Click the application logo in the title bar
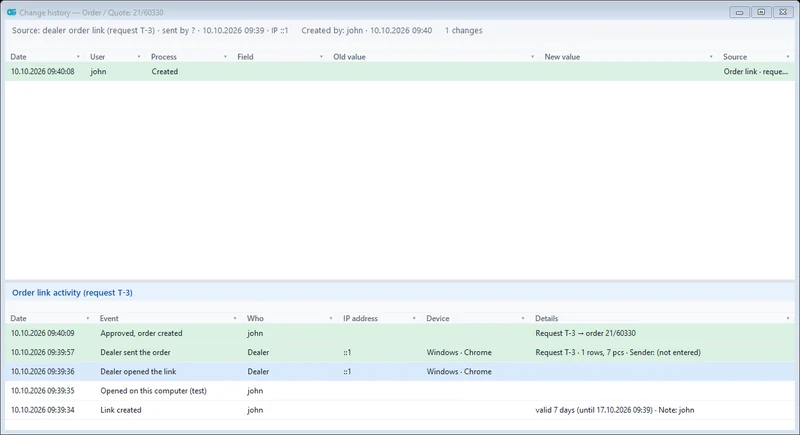This screenshot has width=800, height=435. click(11, 12)
